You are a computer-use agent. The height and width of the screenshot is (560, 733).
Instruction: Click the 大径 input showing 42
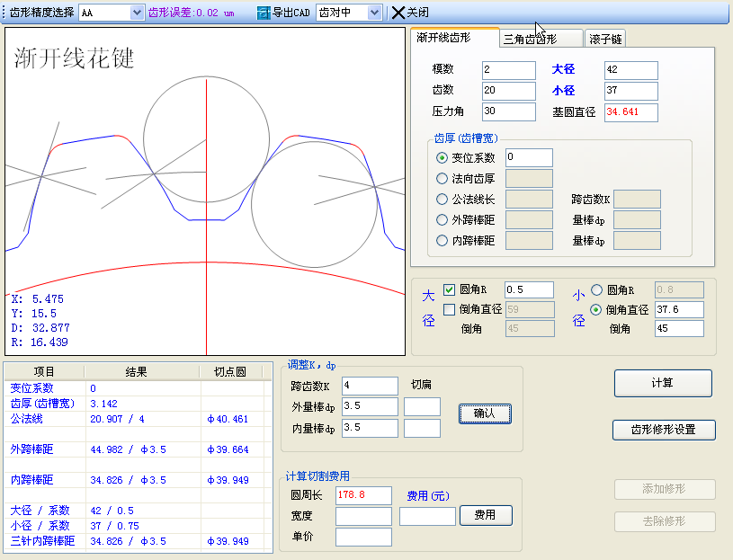coord(631,70)
